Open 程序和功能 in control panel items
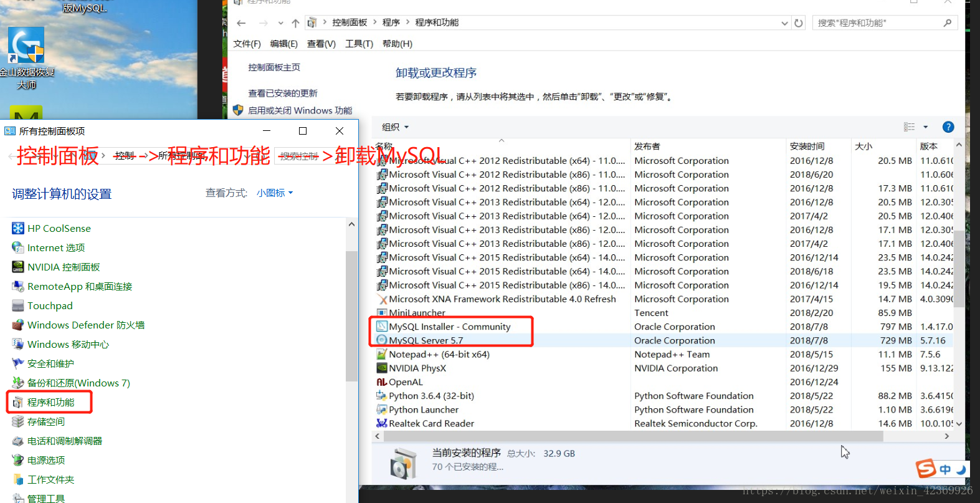 [x=50, y=403]
